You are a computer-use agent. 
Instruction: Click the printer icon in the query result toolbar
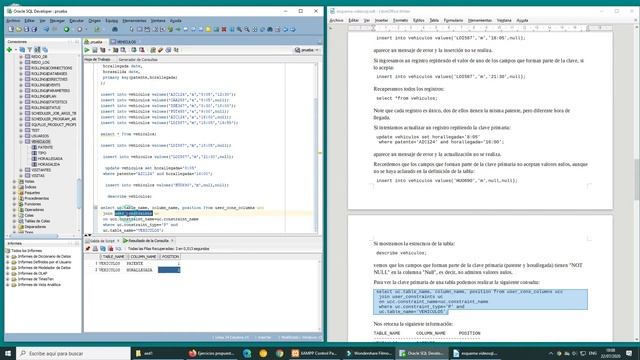point(95,248)
